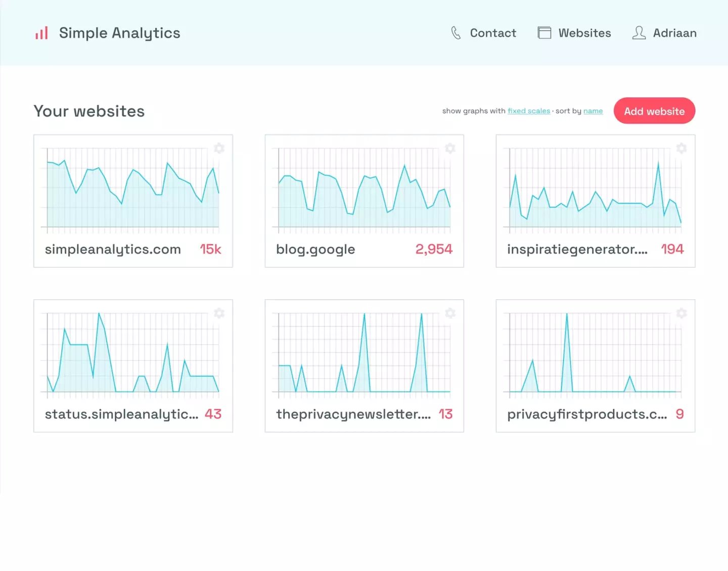
Task: Click the 2,954 visitor count for blog.google
Action: tap(434, 249)
